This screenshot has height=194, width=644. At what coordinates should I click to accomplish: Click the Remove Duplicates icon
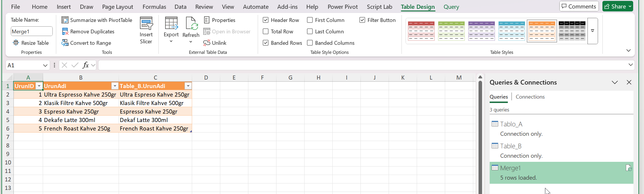click(65, 32)
